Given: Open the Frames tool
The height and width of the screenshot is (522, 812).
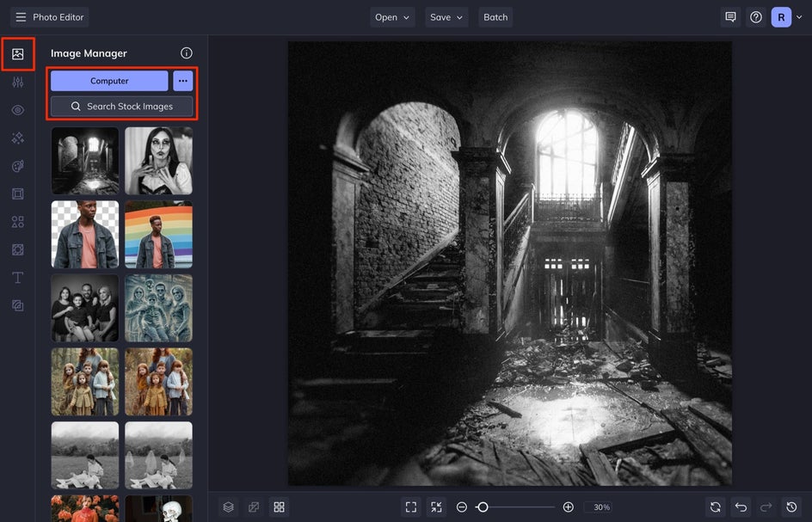Looking at the screenshot, I should point(17,193).
